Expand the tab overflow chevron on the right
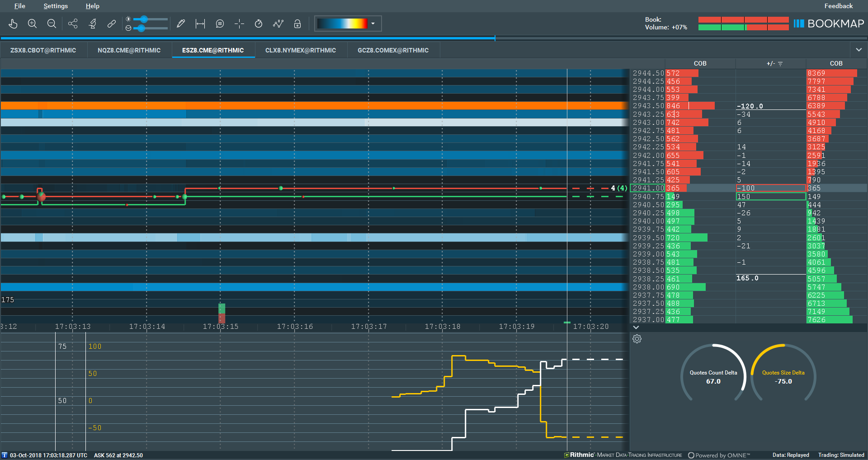868x460 pixels. coord(859,50)
